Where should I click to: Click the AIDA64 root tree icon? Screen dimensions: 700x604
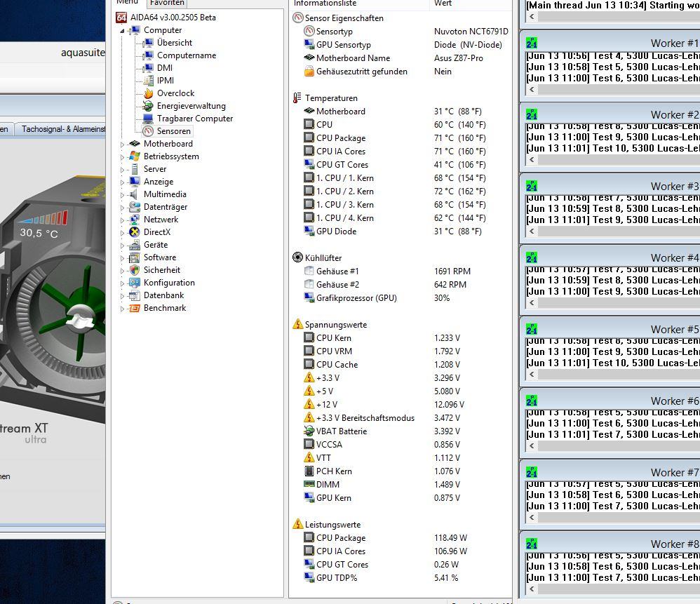(x=121, y=18)
